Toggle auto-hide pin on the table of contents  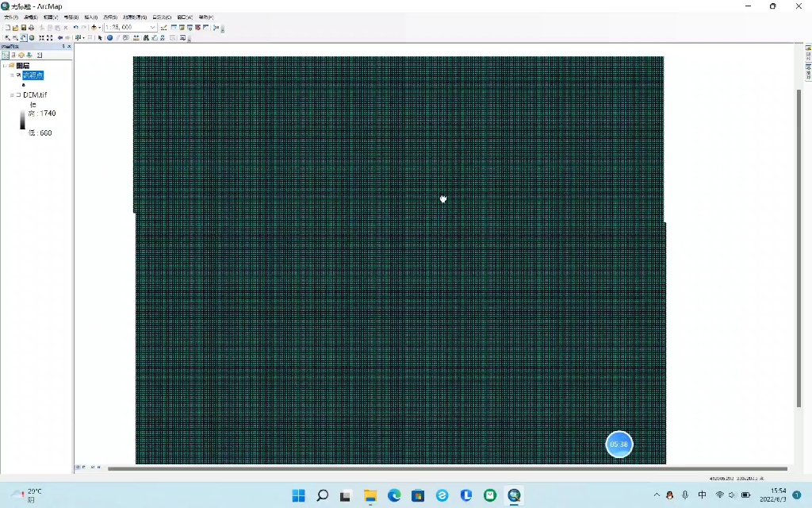[63, 46]
